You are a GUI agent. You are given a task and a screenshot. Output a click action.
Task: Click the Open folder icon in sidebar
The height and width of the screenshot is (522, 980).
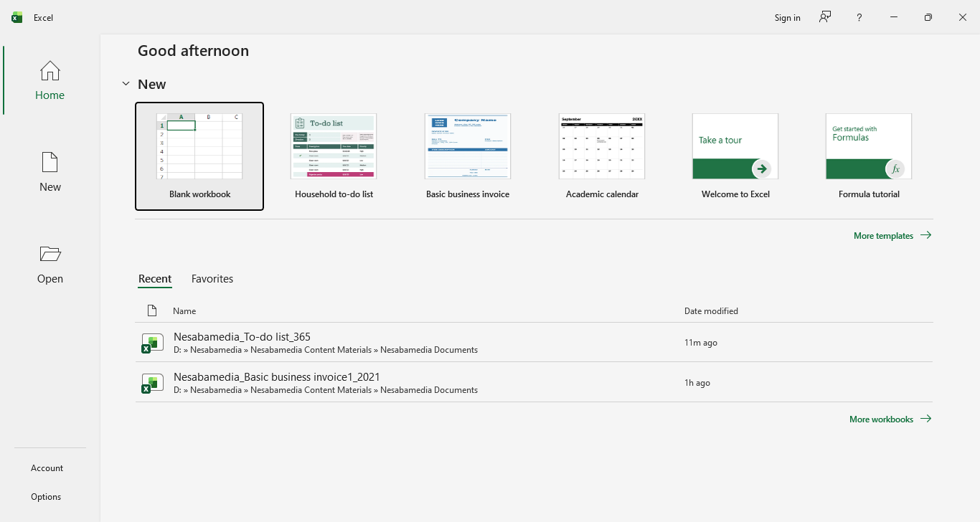pyautogui.click(x=50, y=255)
